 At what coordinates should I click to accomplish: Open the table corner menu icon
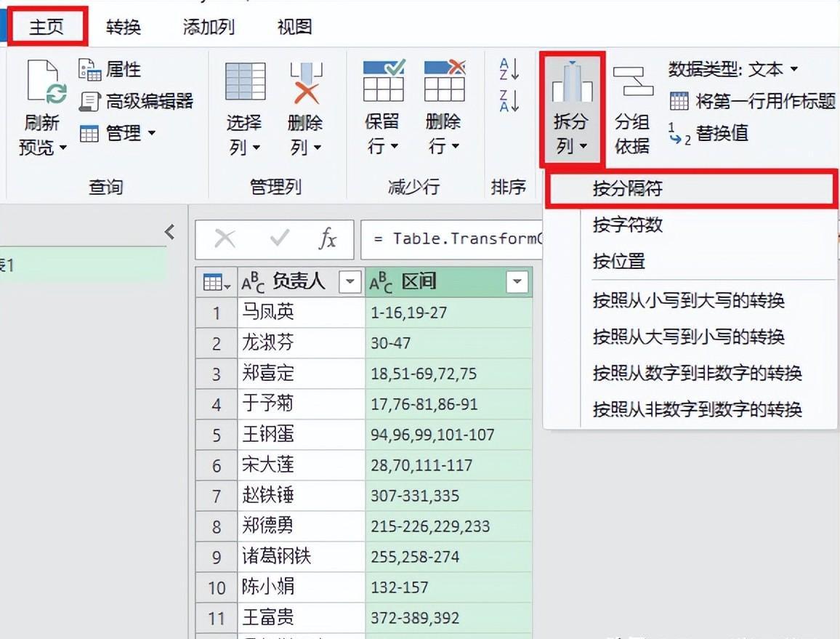click(x=217, y=282)
